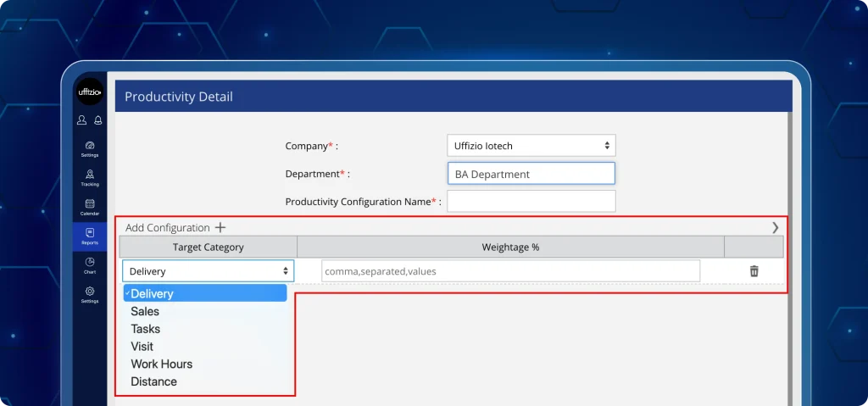Expand the right chevron in Add Configuration
The height and width of the screenshot is (406, 868).
[x=775, y=227]
